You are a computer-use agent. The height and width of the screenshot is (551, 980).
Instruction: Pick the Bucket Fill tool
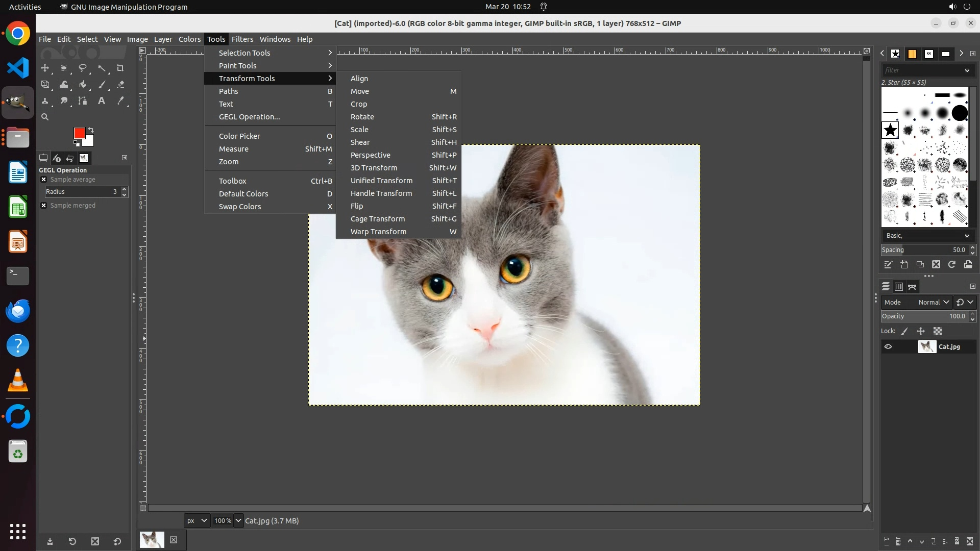[x=83, y=85]
